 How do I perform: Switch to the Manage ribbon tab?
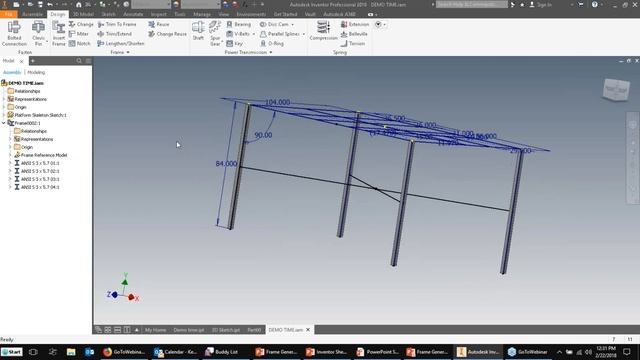tap(202, 14)
